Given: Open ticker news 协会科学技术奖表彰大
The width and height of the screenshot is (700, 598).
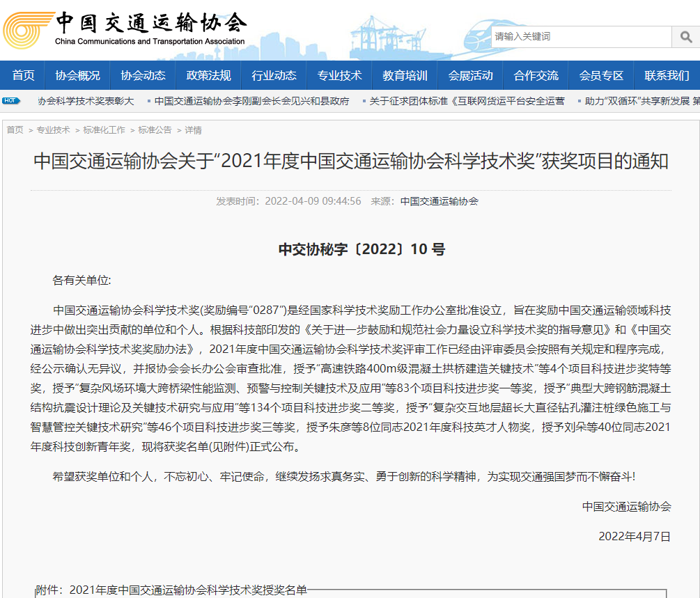Looking at the screenshot, I should (86, 102).
